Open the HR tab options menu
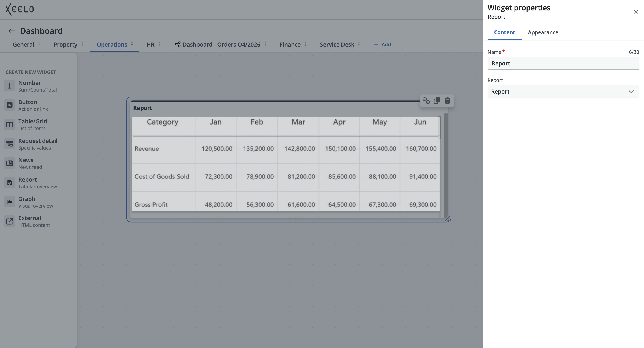Screen dimensions: 644x348 [x=159, y=45]
